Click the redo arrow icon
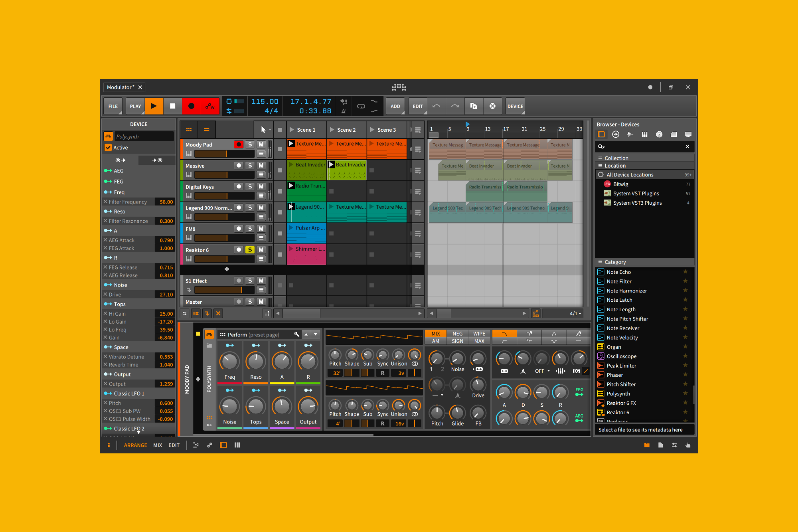 pos(455,106)
